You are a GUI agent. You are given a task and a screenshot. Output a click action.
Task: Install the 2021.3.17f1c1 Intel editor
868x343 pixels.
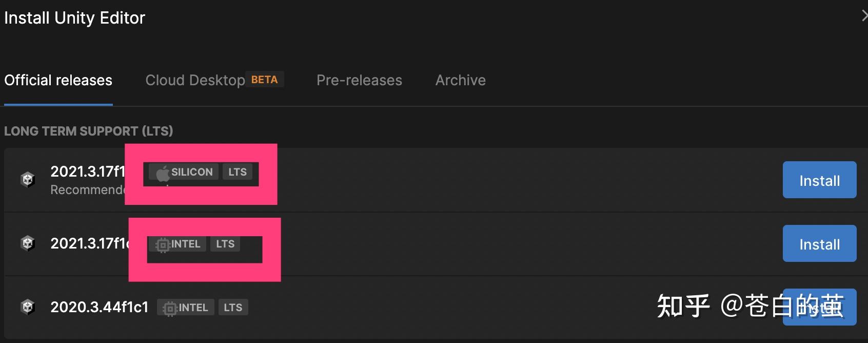(x=819, y=244)
